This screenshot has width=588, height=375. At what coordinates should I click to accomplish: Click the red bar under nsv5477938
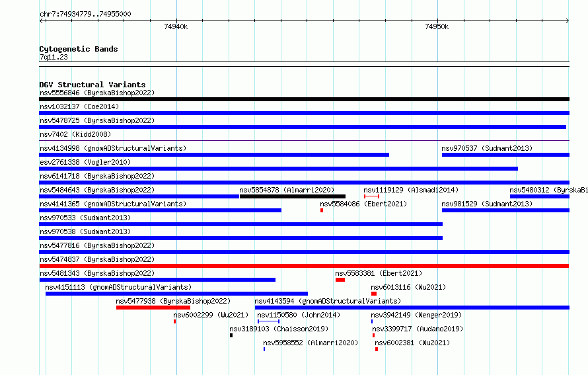(x=153, y=308)
